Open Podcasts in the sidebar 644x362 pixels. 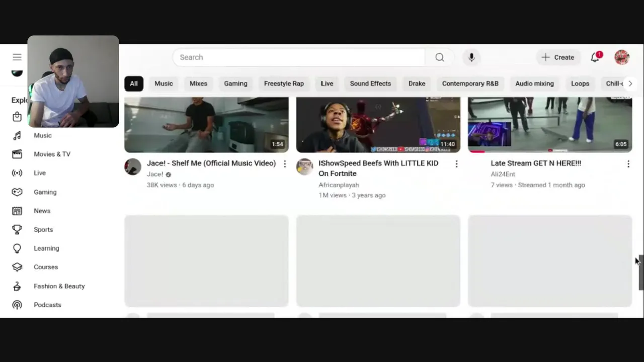pos(47,305)
